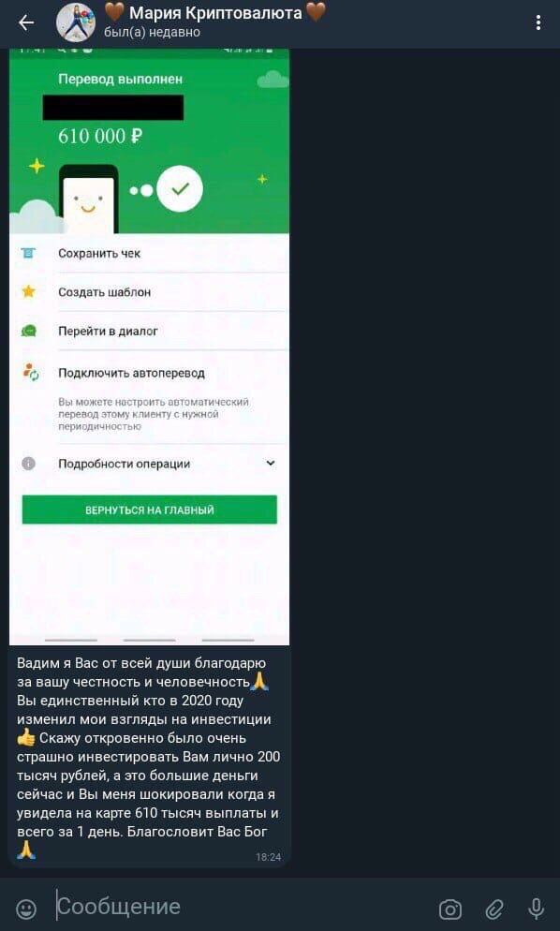560x931 pixels.
Task: Open the transfer screenshot image in chat
Action: click(150, 347)
